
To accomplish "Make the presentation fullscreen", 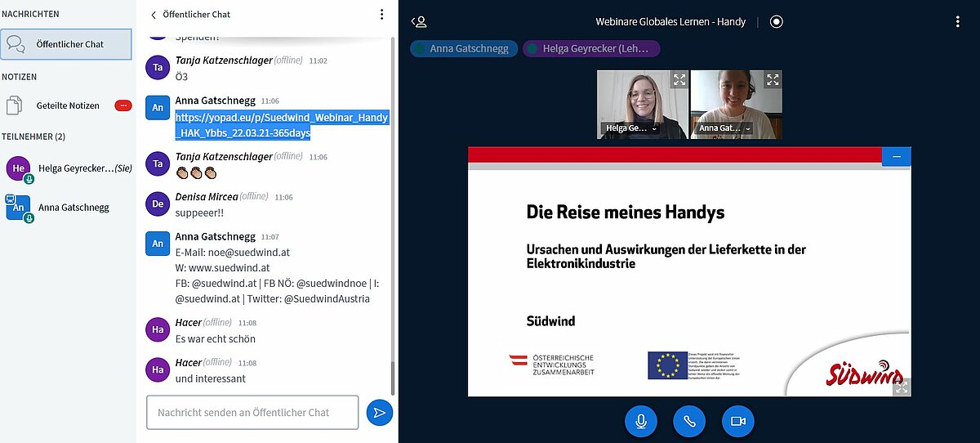I will pos(901,387).
